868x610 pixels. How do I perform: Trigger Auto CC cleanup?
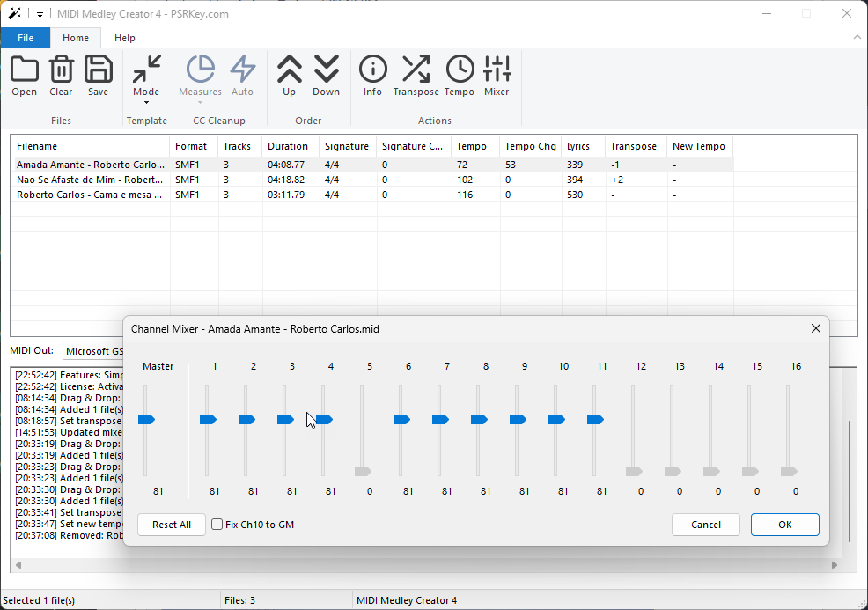tap(243, 75)
